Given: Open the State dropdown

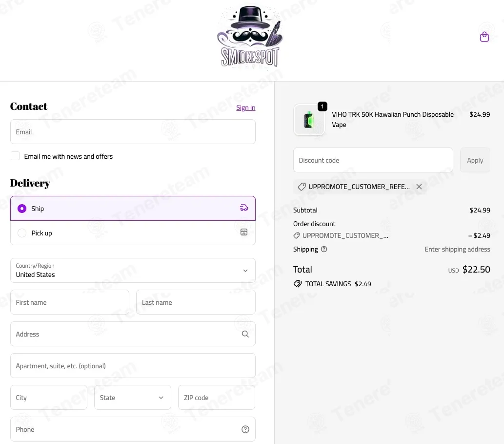Looking at the screenshot, I should [x=132, y=398].
